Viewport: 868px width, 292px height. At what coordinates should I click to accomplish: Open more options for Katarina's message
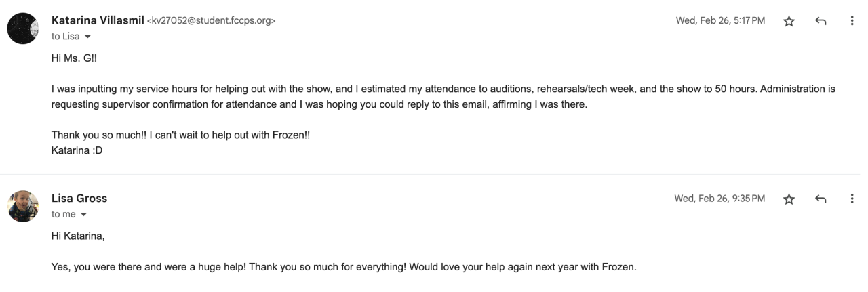coord(852,21)
